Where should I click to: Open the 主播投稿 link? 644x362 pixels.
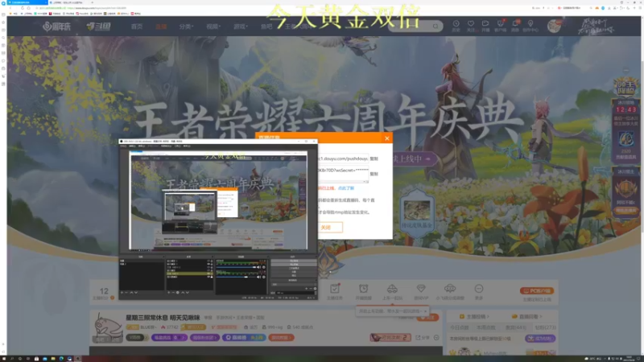(x=474, y=316)
